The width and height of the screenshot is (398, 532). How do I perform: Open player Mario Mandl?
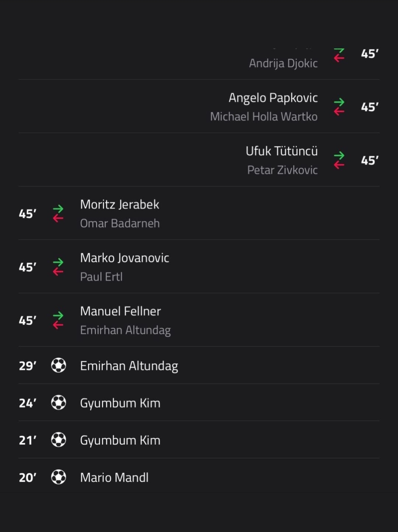click(x=114, y=477)
